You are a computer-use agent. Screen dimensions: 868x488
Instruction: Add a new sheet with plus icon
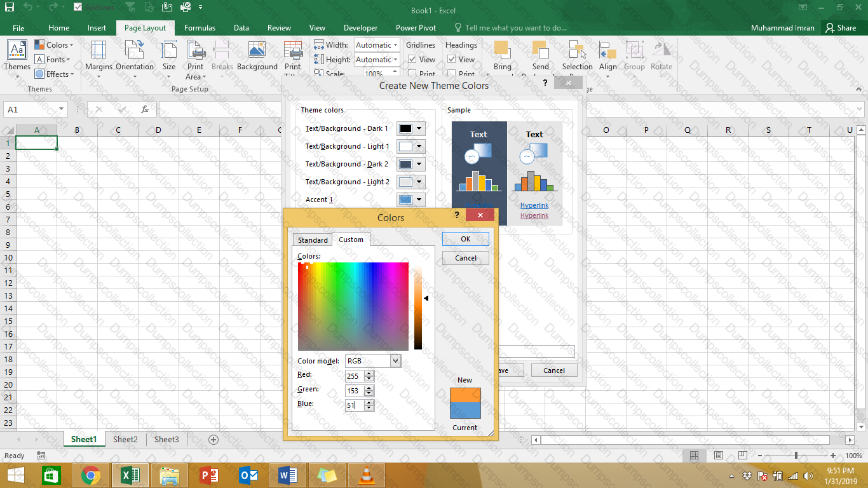[x=214, y=440]
